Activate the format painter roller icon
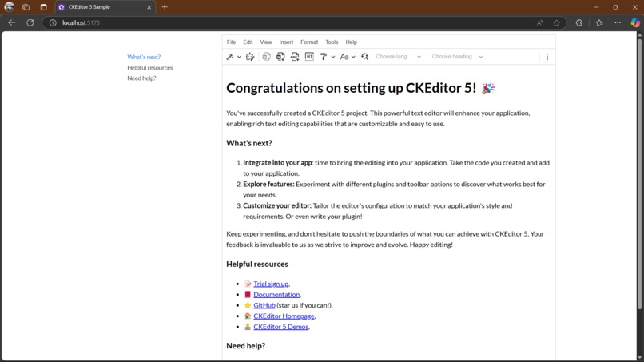Viewport: 644px width, 362px height. 324,57
